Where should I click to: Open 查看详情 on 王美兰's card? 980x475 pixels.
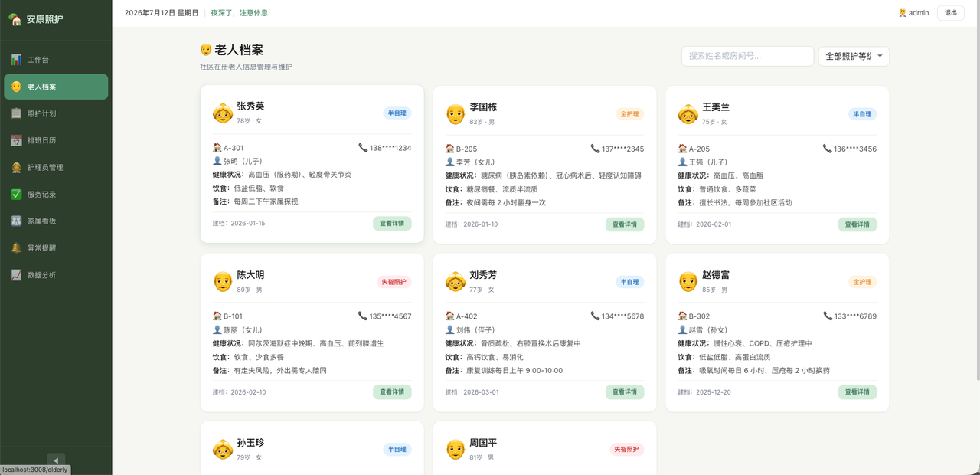[x=857, y=224]
